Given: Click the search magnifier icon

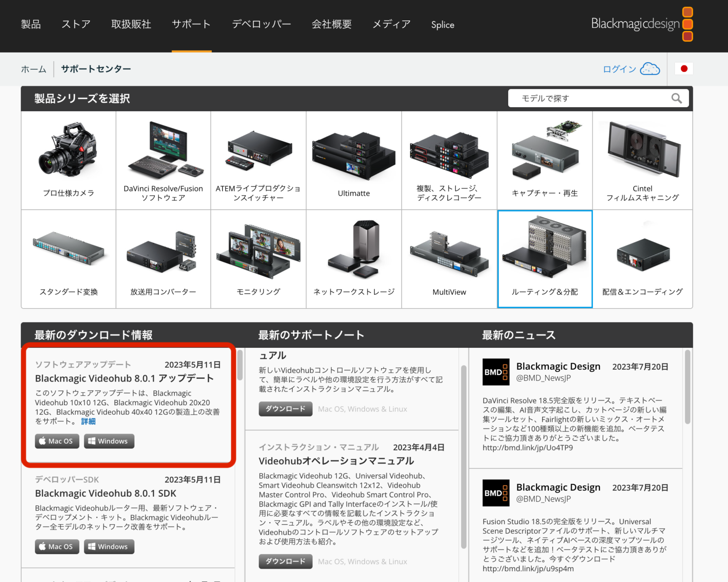Looking at the screenshot, I should pos(677,98).
